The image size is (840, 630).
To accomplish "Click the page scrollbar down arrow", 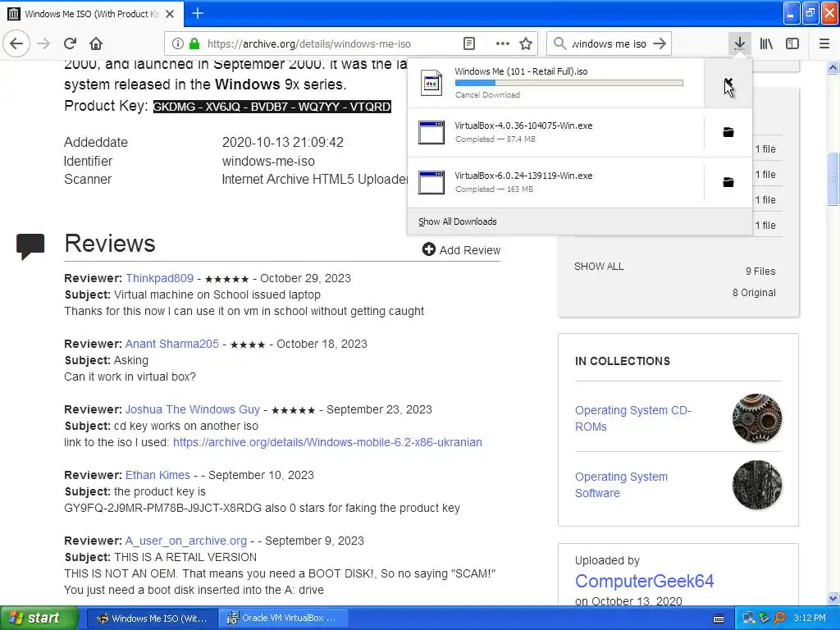I will (x=833, y=598).
